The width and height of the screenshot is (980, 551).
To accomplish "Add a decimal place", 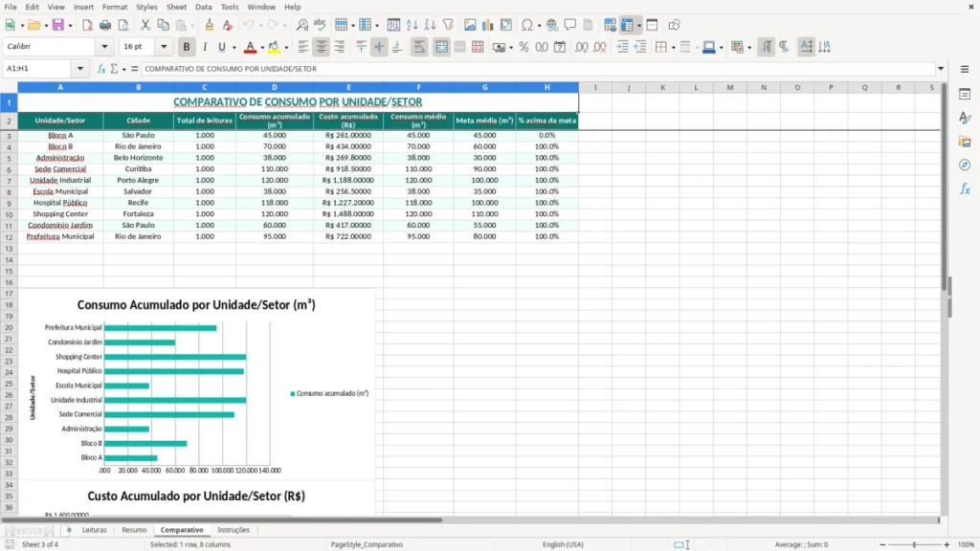I will pos(582,47).
